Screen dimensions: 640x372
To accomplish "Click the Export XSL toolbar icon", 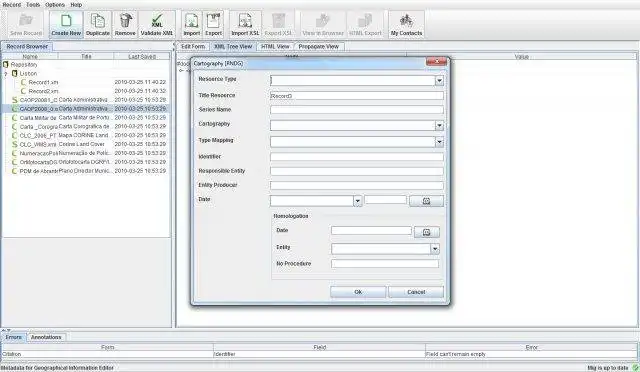I will 278,25.
